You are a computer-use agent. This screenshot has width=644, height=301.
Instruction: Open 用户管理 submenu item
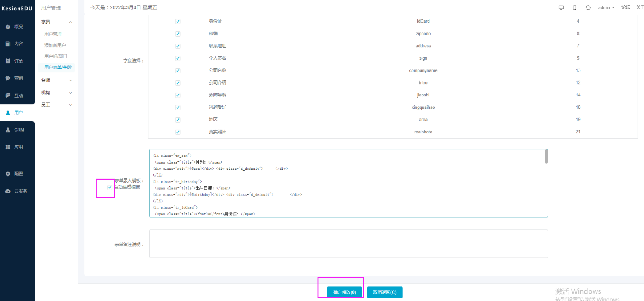pos(53,34)
